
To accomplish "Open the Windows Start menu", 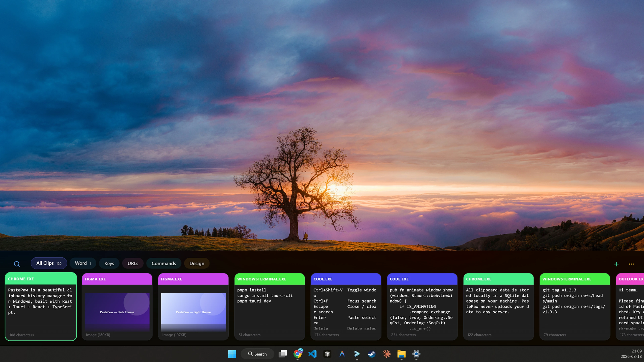I will [232, 354].
